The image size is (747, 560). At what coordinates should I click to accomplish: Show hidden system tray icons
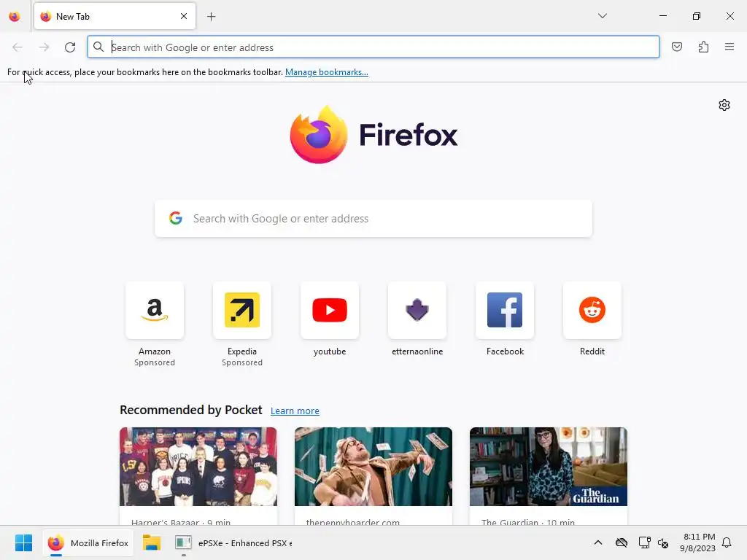(x=598, y=542)
